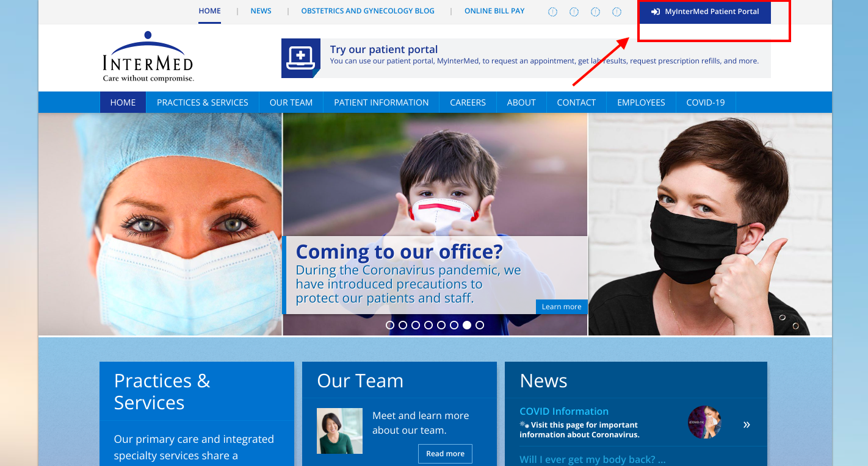This screenshot has height=466, width=868.
Task: Open the ONLINE BILL PAY link
Action: 494,10
